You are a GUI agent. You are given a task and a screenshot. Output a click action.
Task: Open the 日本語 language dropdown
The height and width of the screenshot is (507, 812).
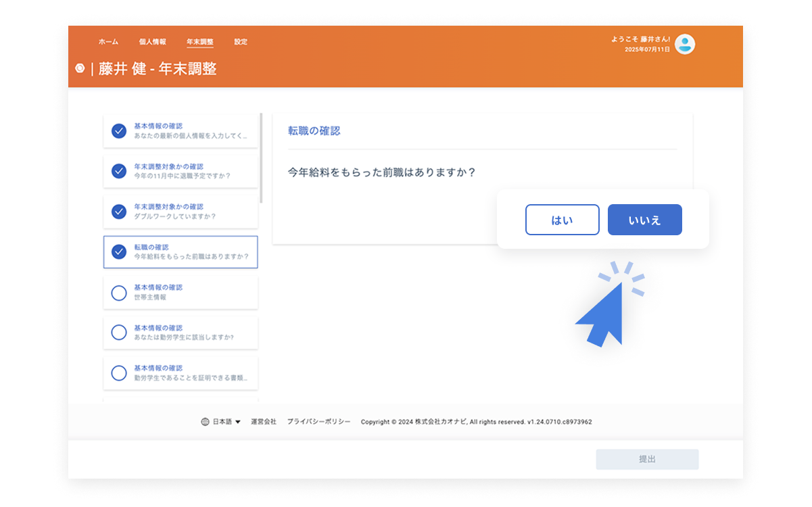click(x=226, y=422)
